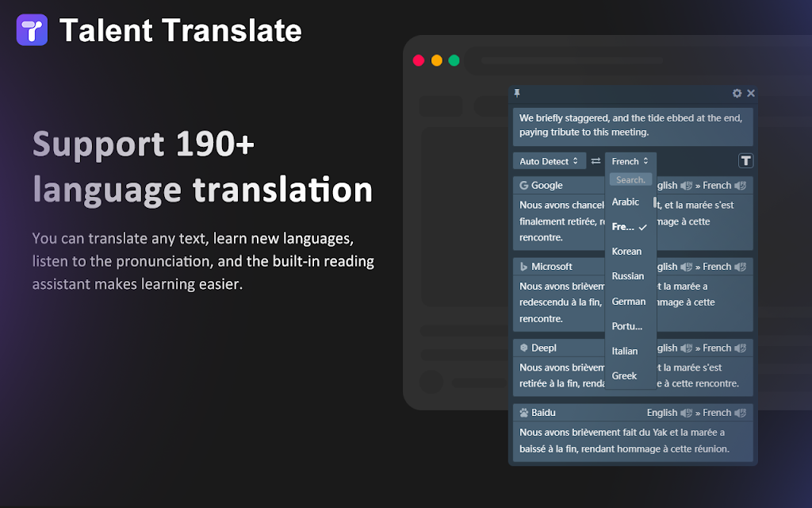Viewport: 812px width, 508px height.
Task: Click the language Search field
Action: point(630,180)
